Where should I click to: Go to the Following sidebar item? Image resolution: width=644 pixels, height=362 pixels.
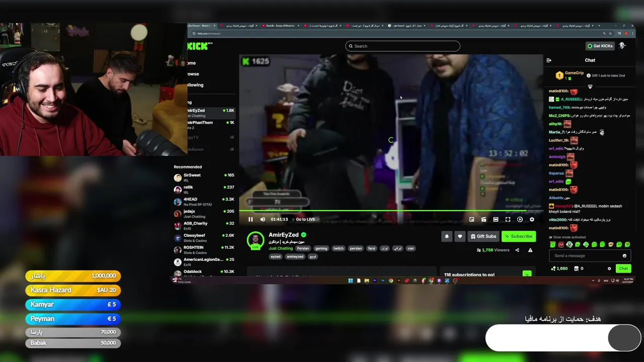tap(195, 85)
